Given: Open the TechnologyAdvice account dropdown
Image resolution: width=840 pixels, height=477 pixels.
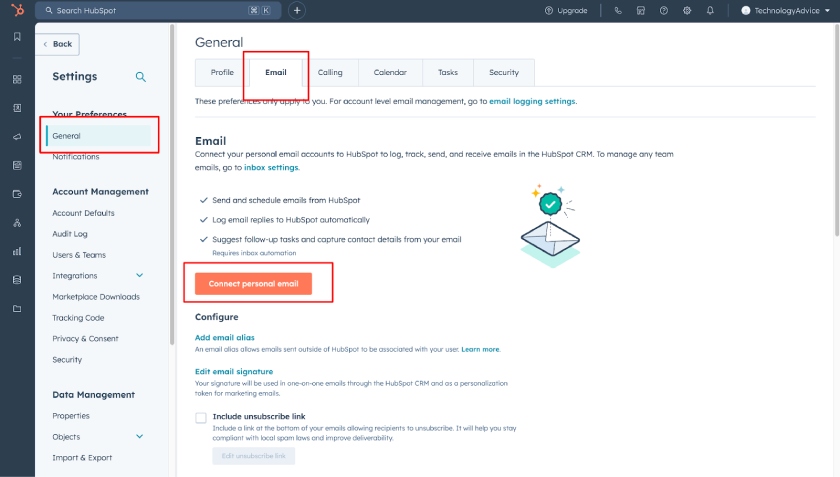Looking at the screenshot, I should point(785,10).
